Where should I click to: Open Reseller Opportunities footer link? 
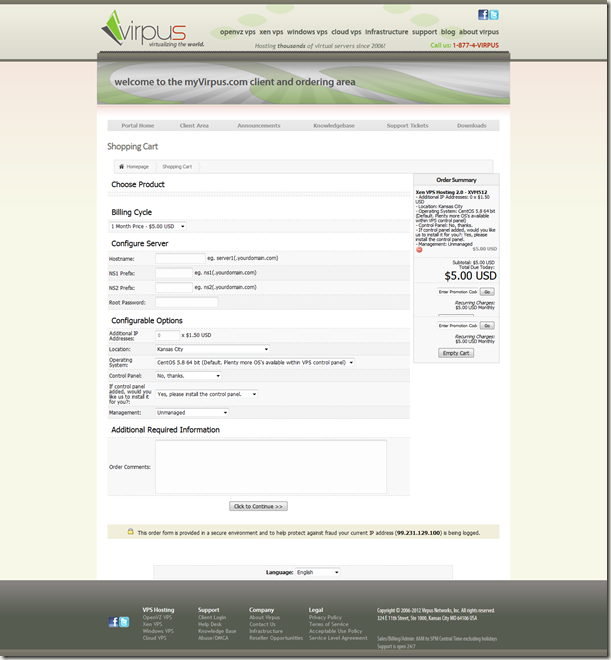276,638
